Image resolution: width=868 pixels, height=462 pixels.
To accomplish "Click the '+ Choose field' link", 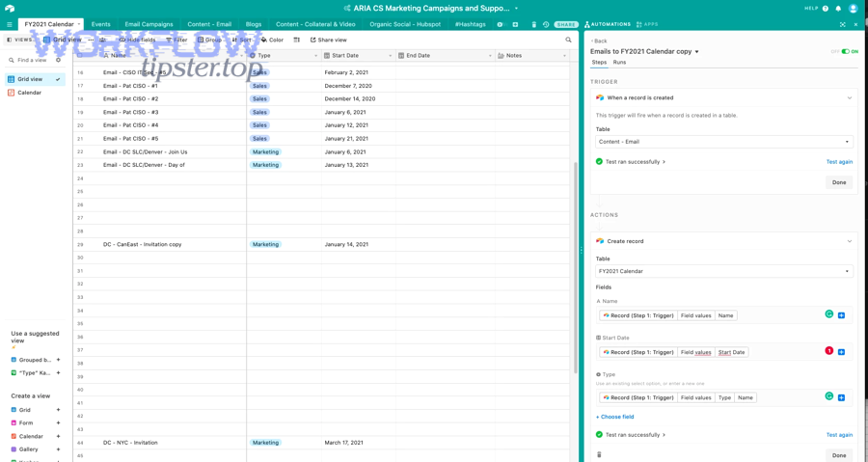I will (614, 417).
